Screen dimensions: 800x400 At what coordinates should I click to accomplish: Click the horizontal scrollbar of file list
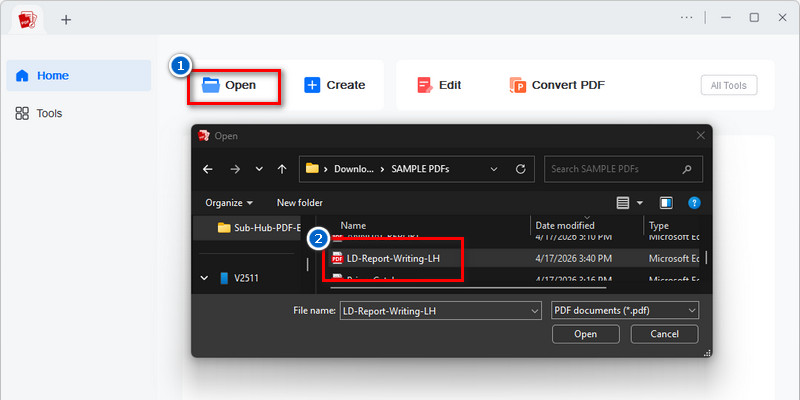(468, 288)
